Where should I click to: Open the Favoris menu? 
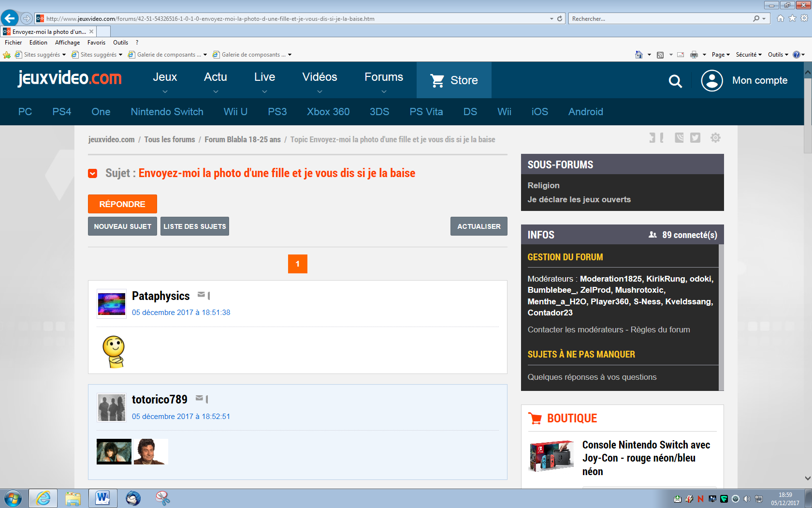coord(96,43)
